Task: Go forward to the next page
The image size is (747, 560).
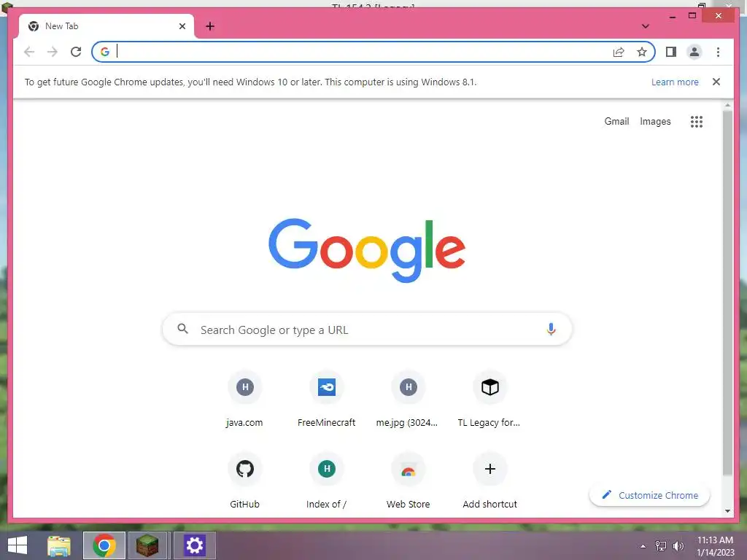Action: pyautogui.click(x=53, y=52)
